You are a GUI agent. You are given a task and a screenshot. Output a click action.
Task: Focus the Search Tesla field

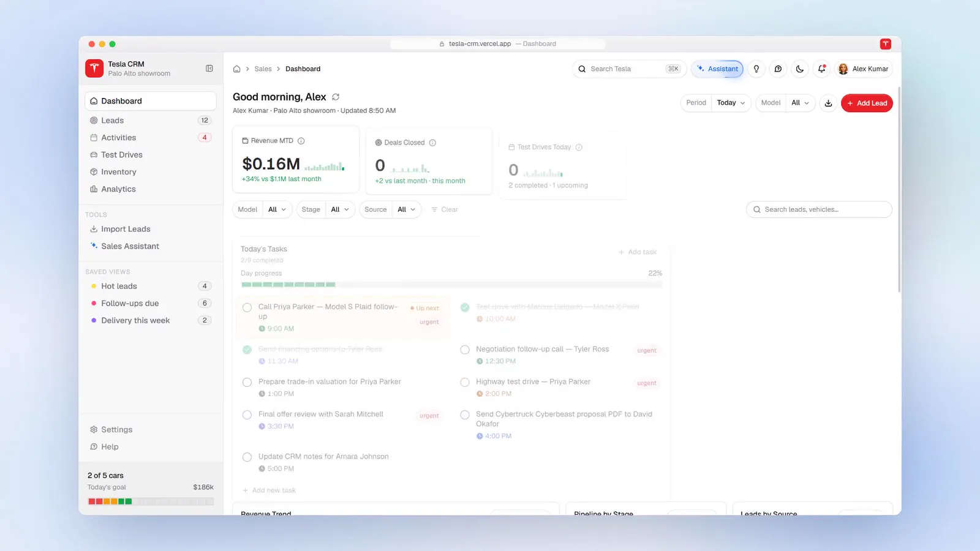629,69
